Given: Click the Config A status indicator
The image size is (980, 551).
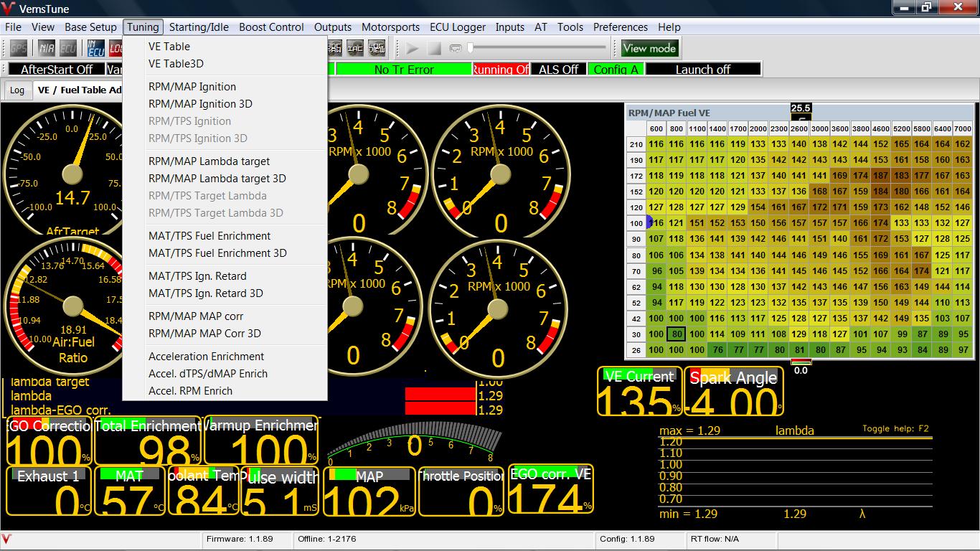Looking at the screenshot, I should coord(616,70).
